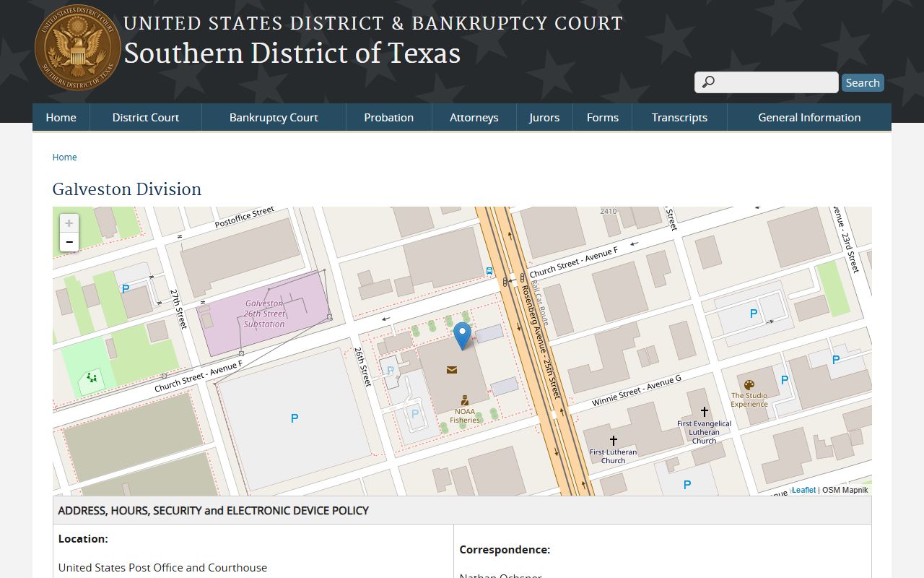This screenshot has height=578, width=924.
Task: Click the "Location:" label
Action: pos(83,539)
